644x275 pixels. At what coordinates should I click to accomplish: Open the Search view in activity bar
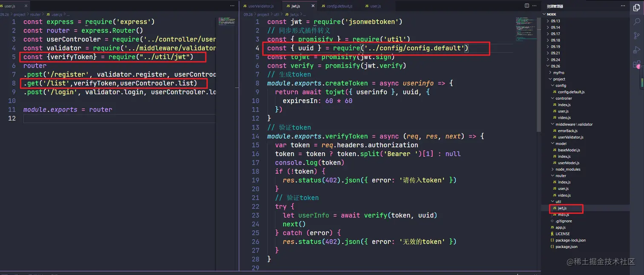coord(636,21)
